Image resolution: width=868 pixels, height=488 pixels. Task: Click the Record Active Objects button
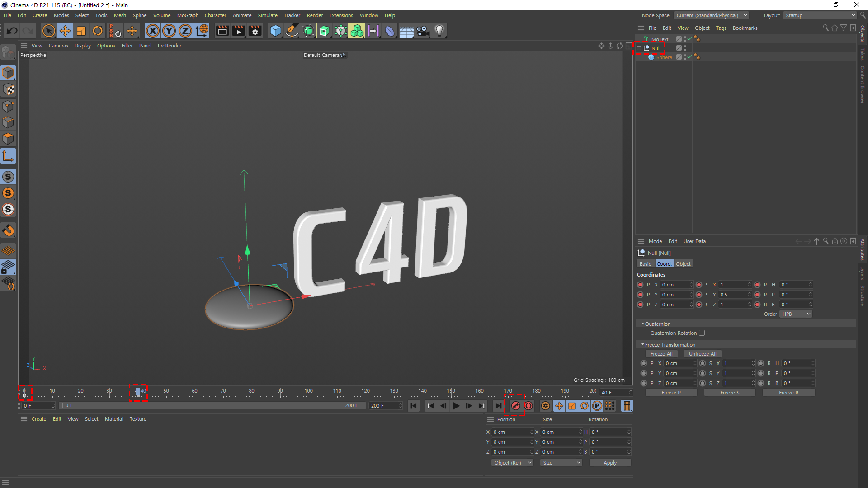(515, 406)
